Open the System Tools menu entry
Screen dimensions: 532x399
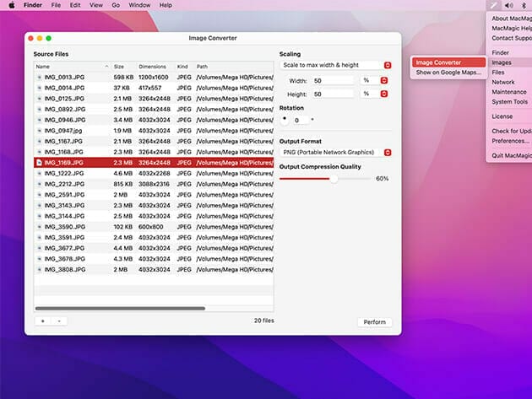point(509,102)
